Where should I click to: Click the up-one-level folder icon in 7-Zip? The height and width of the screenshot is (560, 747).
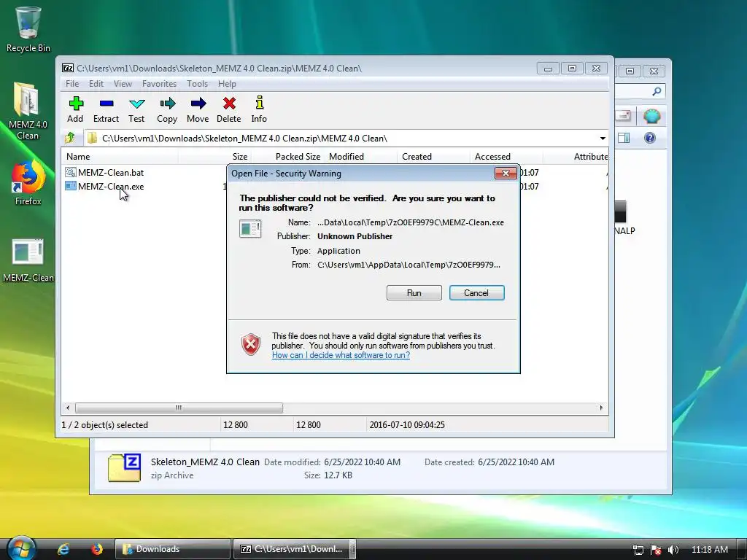pyautogui.click(x=70, y=138)
